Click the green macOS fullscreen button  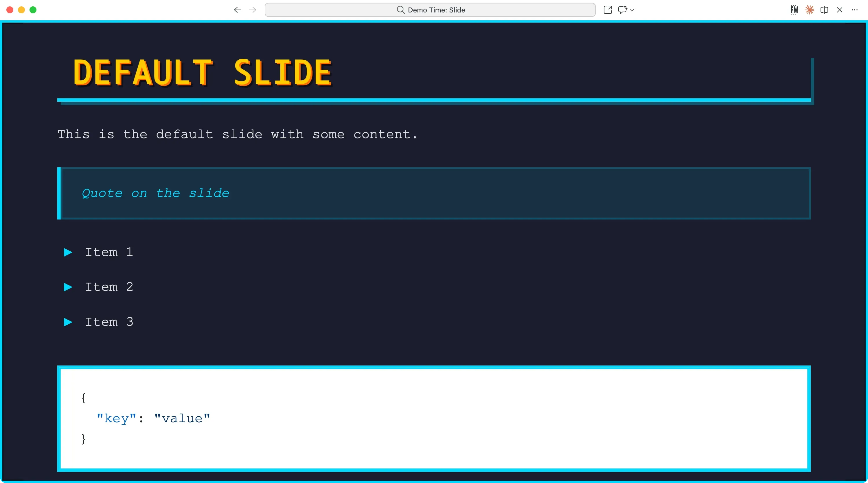33,10
